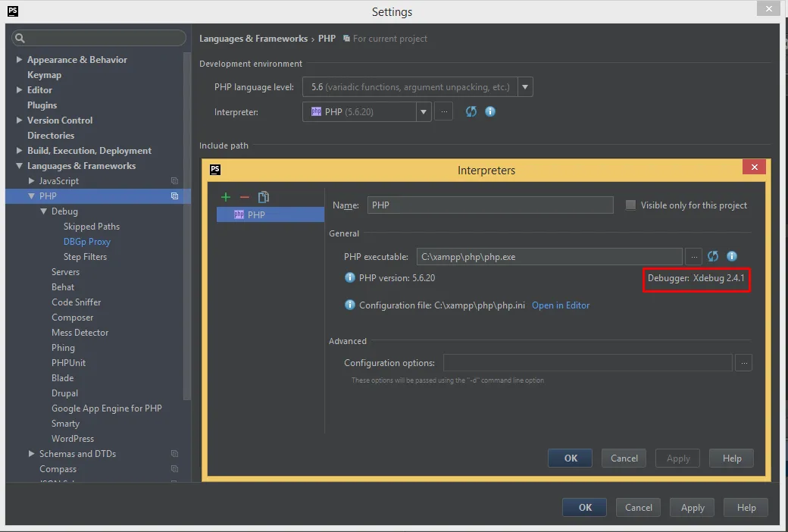The width and height of the screenshot is (788, 532).
Task: Open Code Sniffer settings
Action: click(76, 302)
